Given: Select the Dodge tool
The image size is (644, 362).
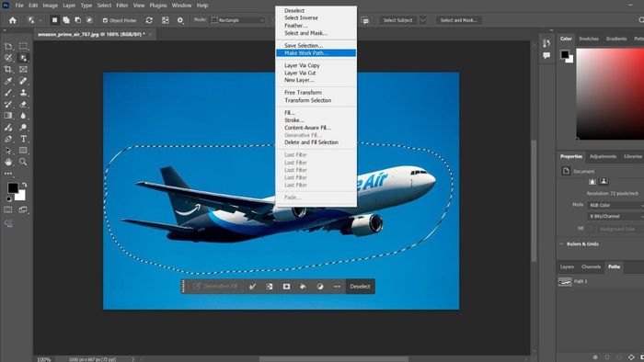Looking at the screenshot, I should 23,128.
